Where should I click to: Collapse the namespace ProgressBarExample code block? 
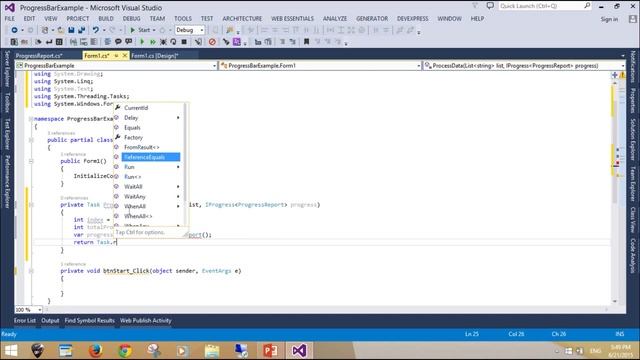31,119
